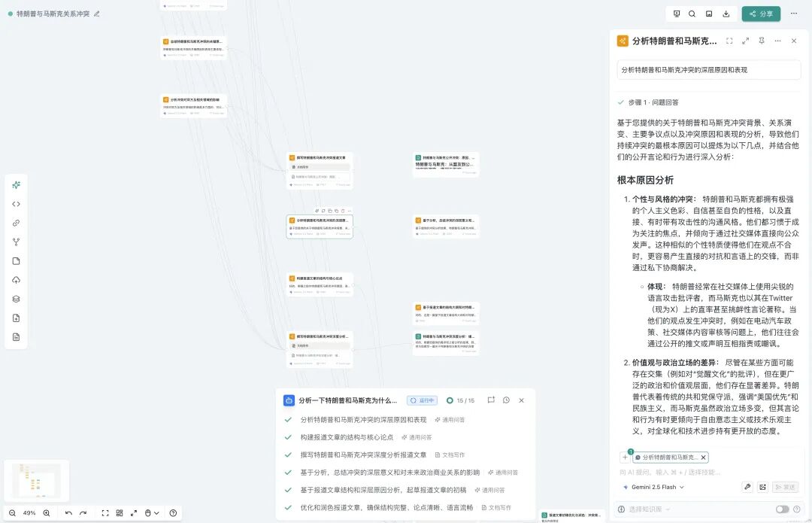Click the expand arrows icon in bottom toolbar

click(x=134, y=513)
